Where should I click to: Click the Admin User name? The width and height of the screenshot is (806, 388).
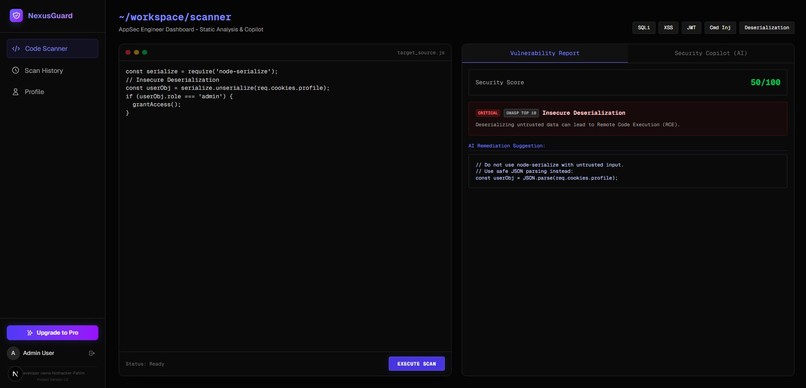click(39, 353)
